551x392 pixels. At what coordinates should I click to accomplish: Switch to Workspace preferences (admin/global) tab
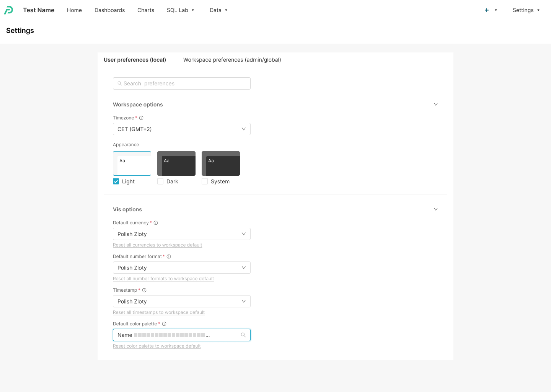point(232,60)
